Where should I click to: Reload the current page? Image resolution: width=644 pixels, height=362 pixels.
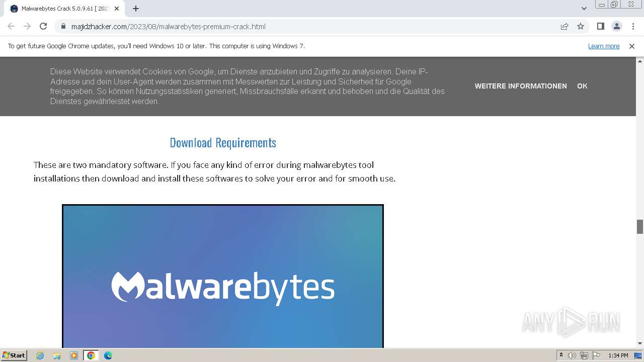[x=43, y=26]
